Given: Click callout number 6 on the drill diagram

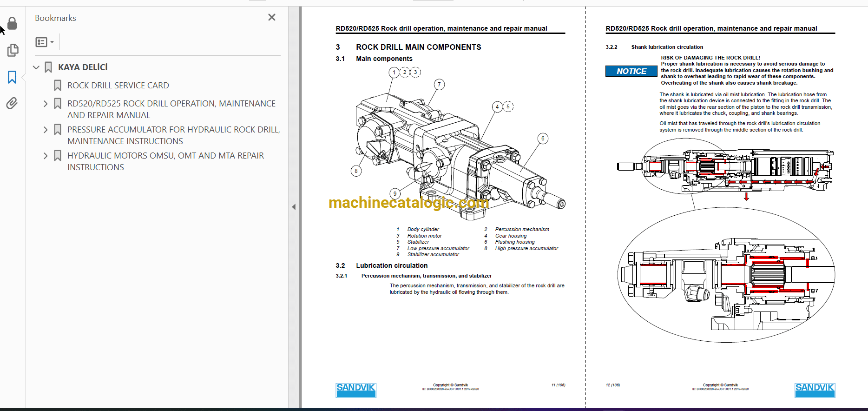Looking at the screenshot, I should (543, 139).
